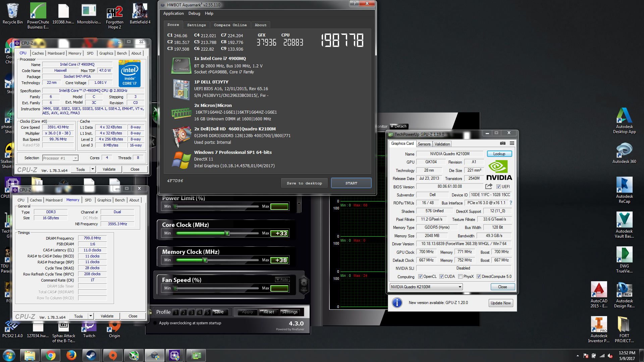Click the GPU-Z BIOS export share icon
The height and width of the screenshot is (362, 644).
[x=489, y=186]
